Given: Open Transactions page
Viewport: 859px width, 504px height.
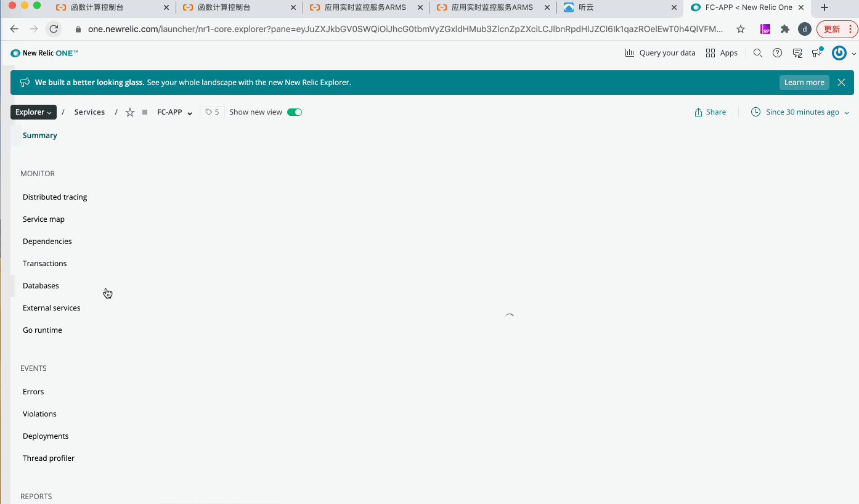Looking at the screenshot, I should tap(45, 264).
